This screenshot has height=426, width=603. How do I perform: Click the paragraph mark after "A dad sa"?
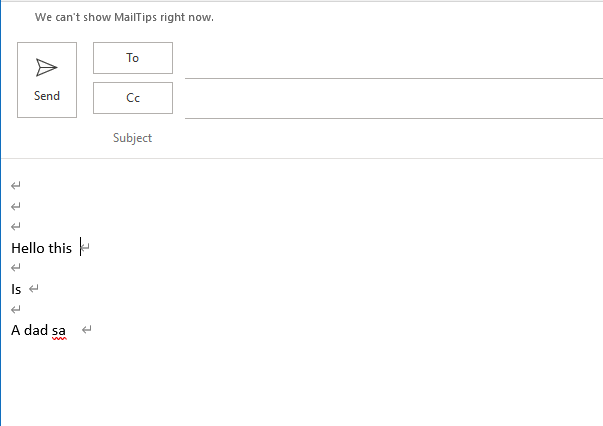coord(87,330)
